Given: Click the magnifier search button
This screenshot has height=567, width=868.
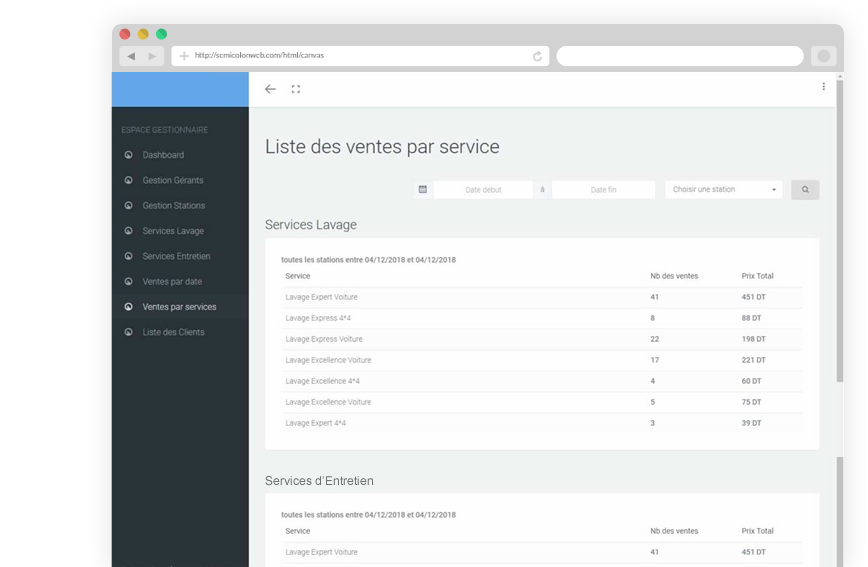Looking at the screenshot, I should pos(805,189).
